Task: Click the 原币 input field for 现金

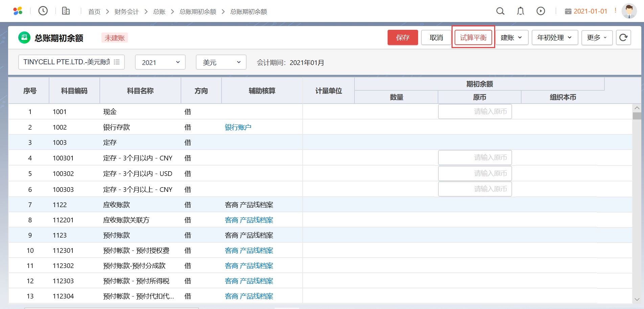Action: click(x=475, y=112)
